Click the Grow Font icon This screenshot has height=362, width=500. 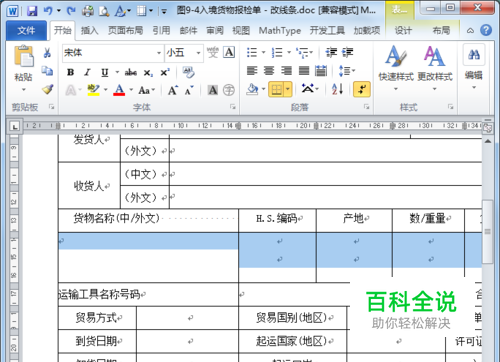pyautogui.click(x=173, y=90)
